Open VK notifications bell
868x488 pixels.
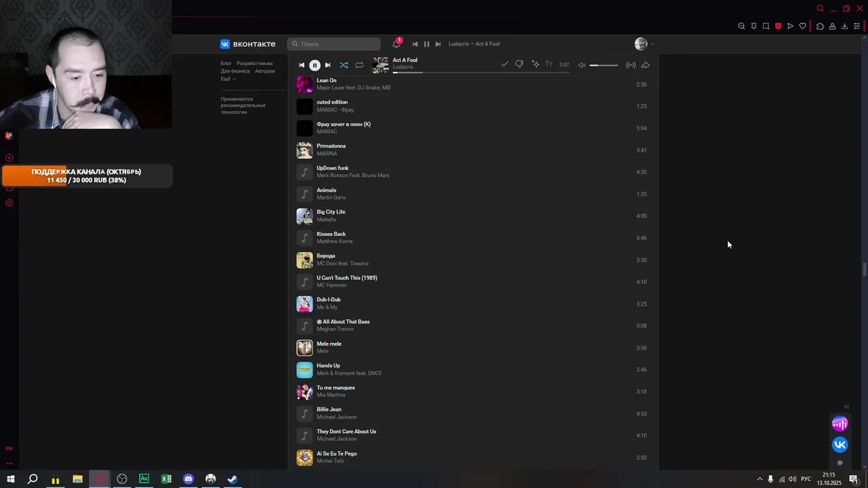[x=397, y=43]
